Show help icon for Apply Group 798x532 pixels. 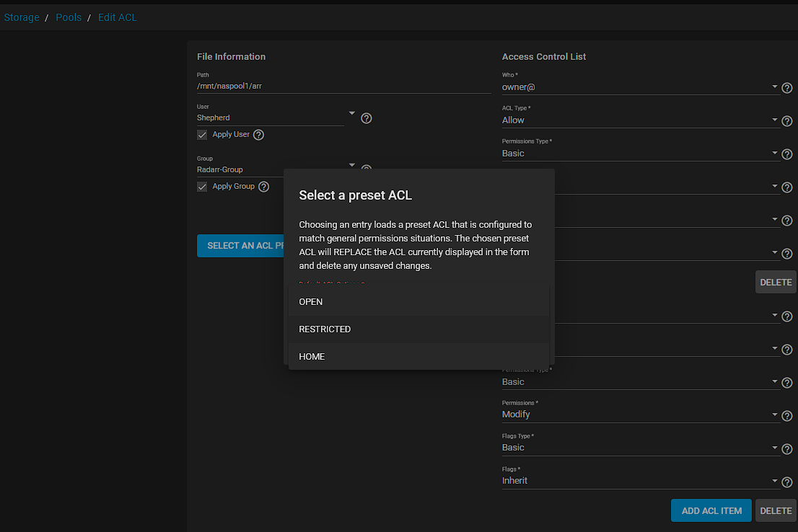(263, 187)
